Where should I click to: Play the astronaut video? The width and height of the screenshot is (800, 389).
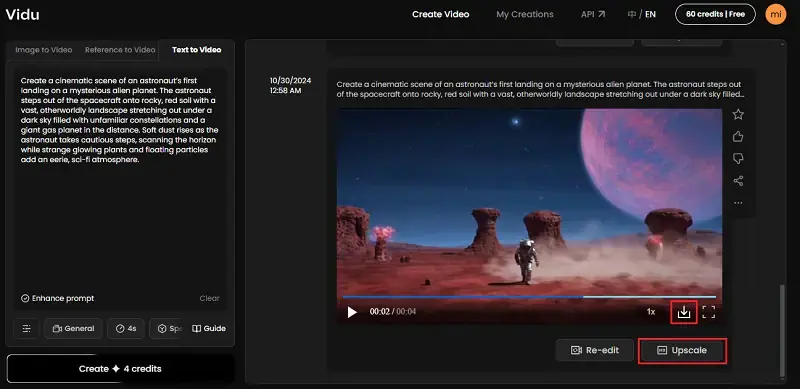[352, 312]
